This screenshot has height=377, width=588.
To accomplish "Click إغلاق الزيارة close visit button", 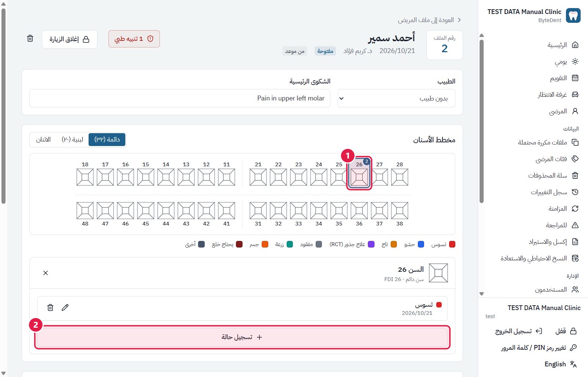I will (69, 39).
